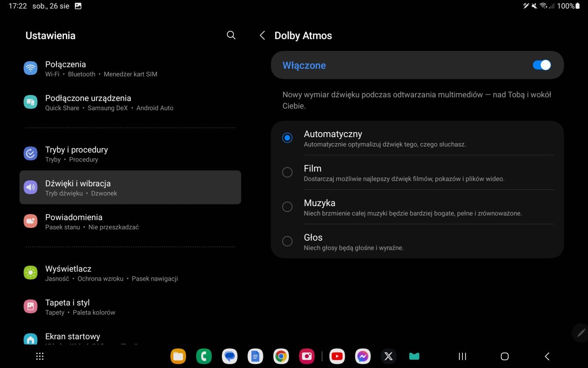Tap description starting 'Dostarczaj możliwie najlepszy dźwięk'

[x=404, y=179]
